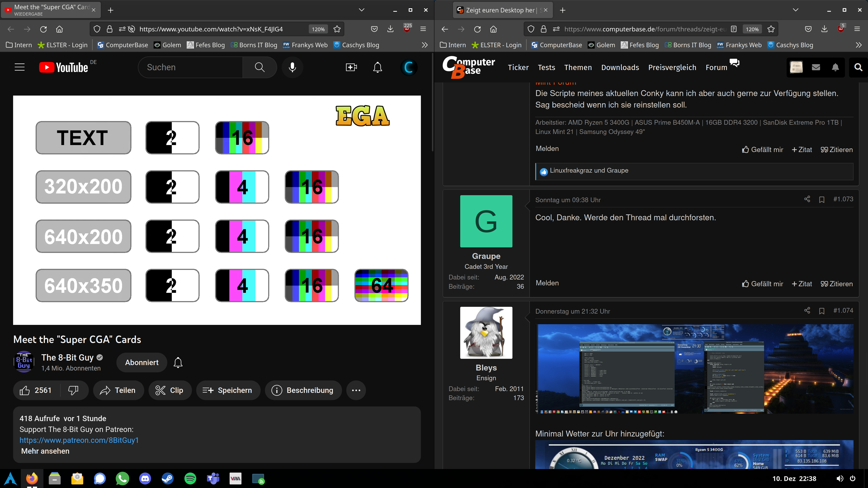Open Intern bookmark folder in right window
This screenshot has height=488, width=868.
pos(453,45)
